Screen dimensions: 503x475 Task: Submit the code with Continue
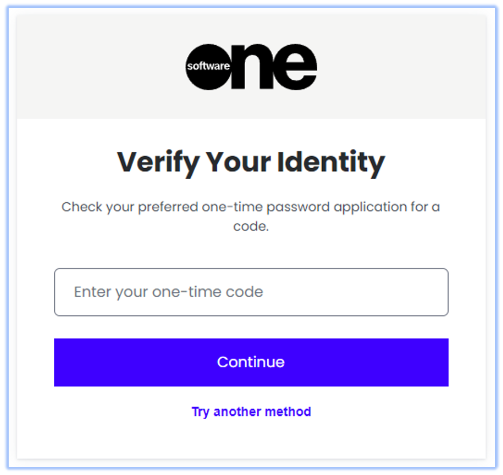[251, 362]
